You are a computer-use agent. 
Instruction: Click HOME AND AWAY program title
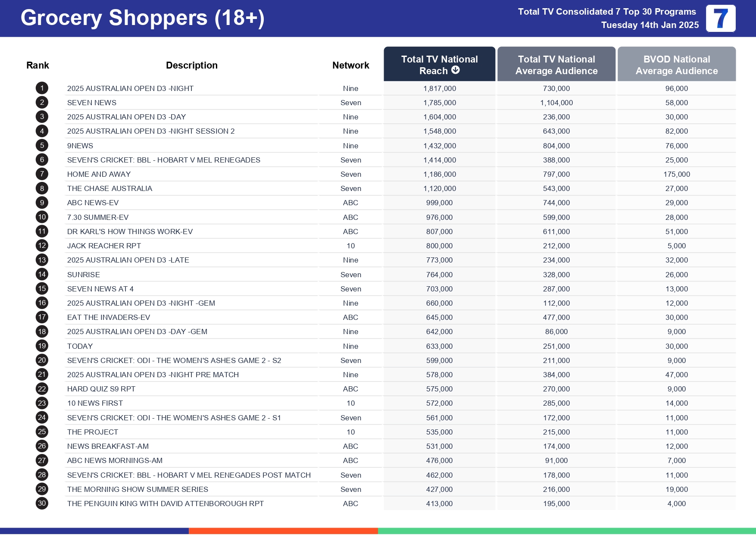coord(99,174)
